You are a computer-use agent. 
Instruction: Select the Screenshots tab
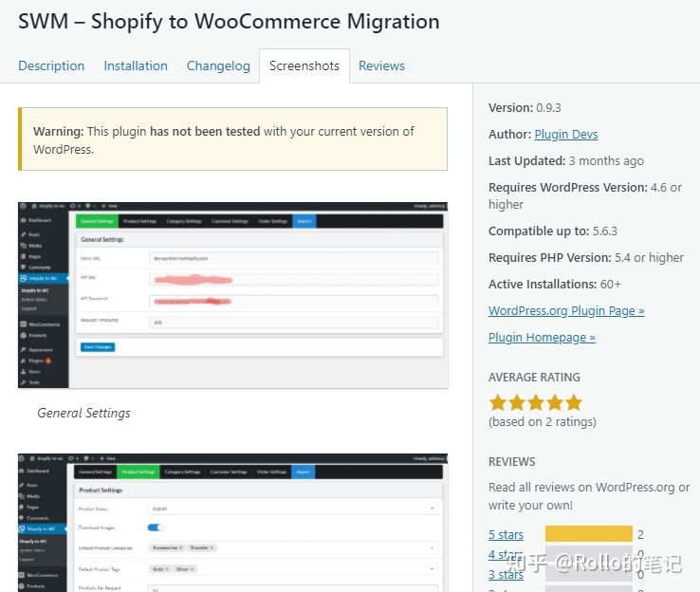coord(304,65)
